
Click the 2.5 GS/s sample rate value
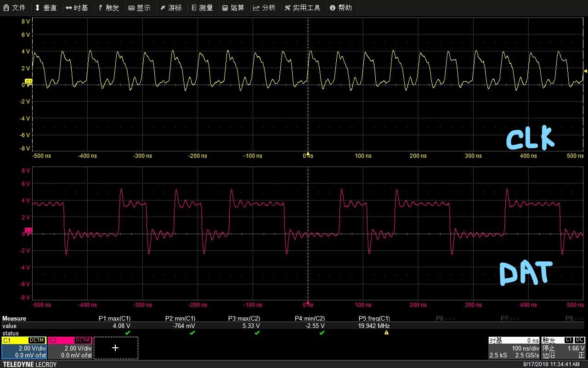[527, 356]
